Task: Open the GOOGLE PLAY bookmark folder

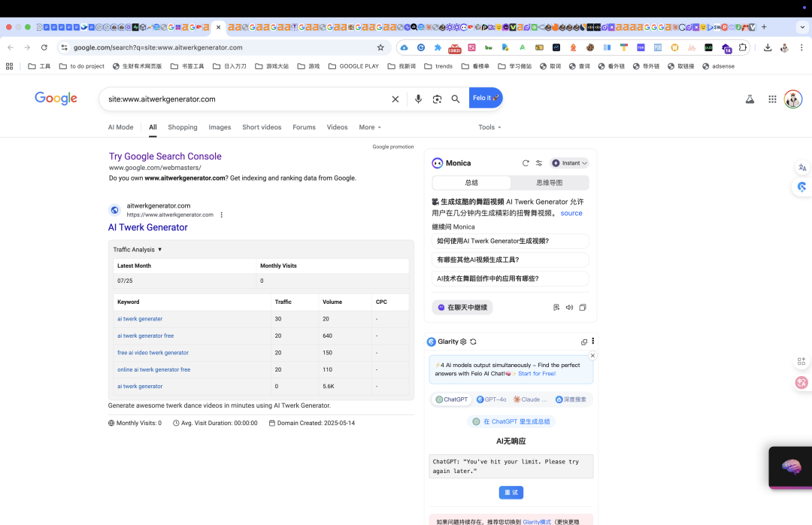Action: point(353,66)
